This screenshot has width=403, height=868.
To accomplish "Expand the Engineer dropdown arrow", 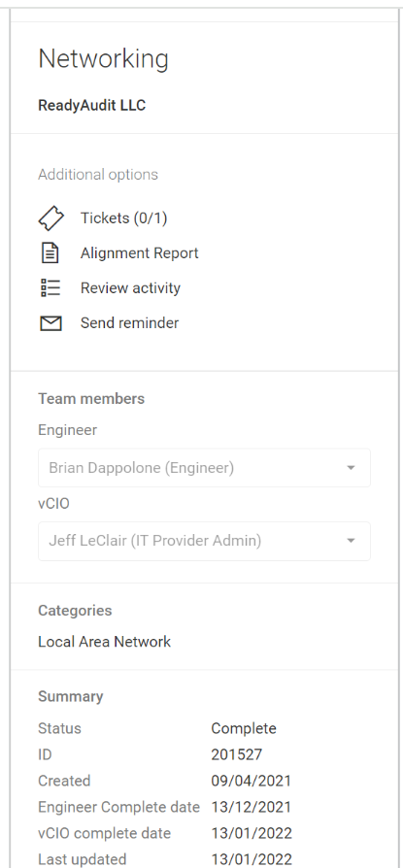I will click(x=351, y=468).
